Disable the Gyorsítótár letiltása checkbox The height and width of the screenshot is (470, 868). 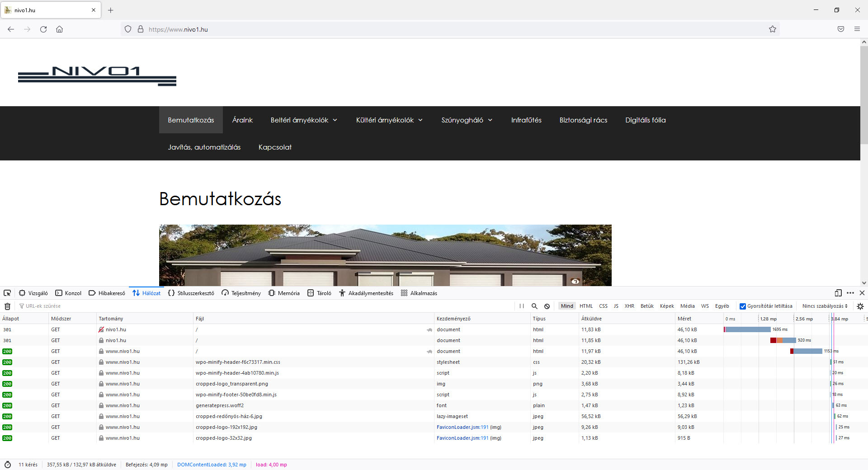[x=742, y=306]
